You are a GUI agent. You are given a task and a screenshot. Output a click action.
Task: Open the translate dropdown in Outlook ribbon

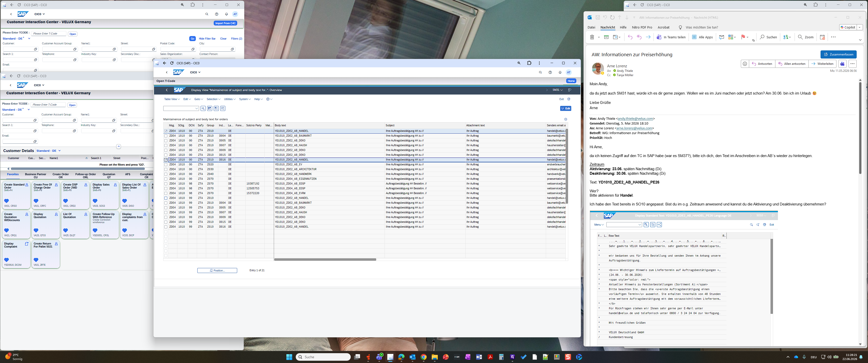coord(790,37)
